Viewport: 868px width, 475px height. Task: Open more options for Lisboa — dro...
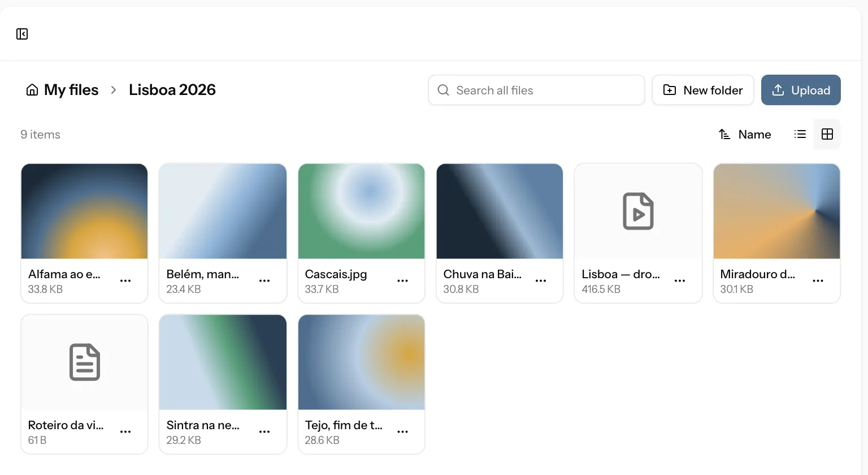coord(680,281)
